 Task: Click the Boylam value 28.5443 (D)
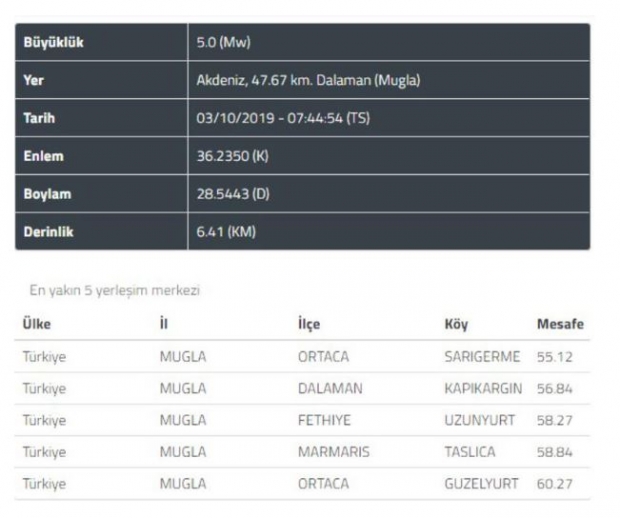tap(233, 194)
